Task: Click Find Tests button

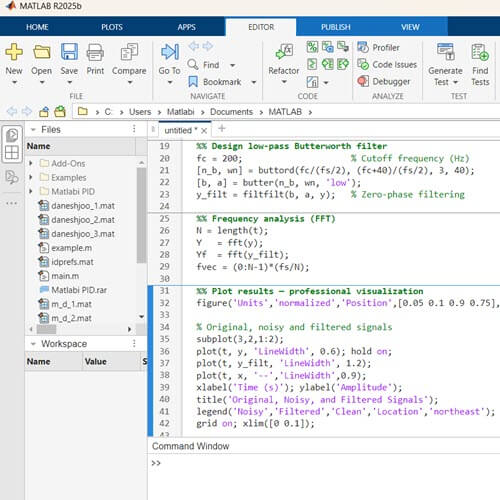Action: tap(480, 65)
